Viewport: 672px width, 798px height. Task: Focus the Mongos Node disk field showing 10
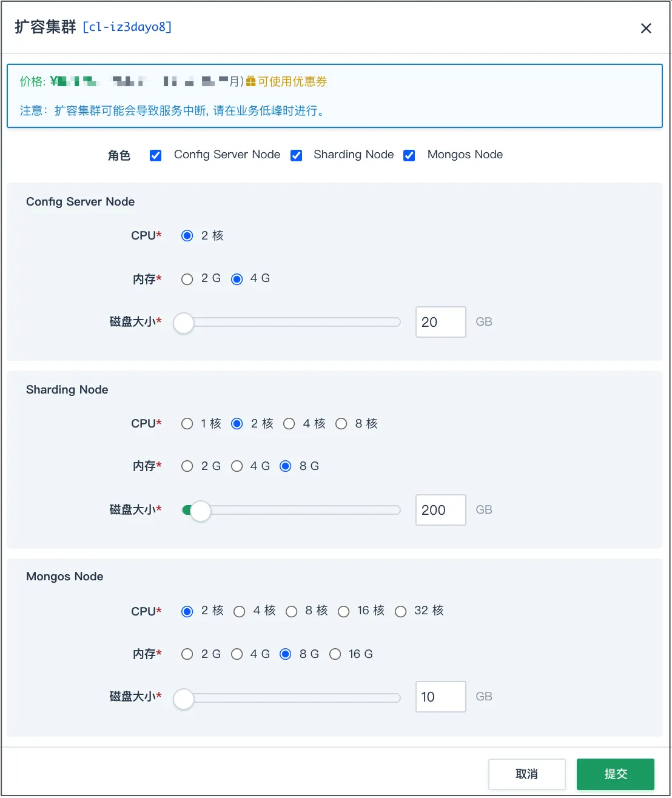pos(441,697)
